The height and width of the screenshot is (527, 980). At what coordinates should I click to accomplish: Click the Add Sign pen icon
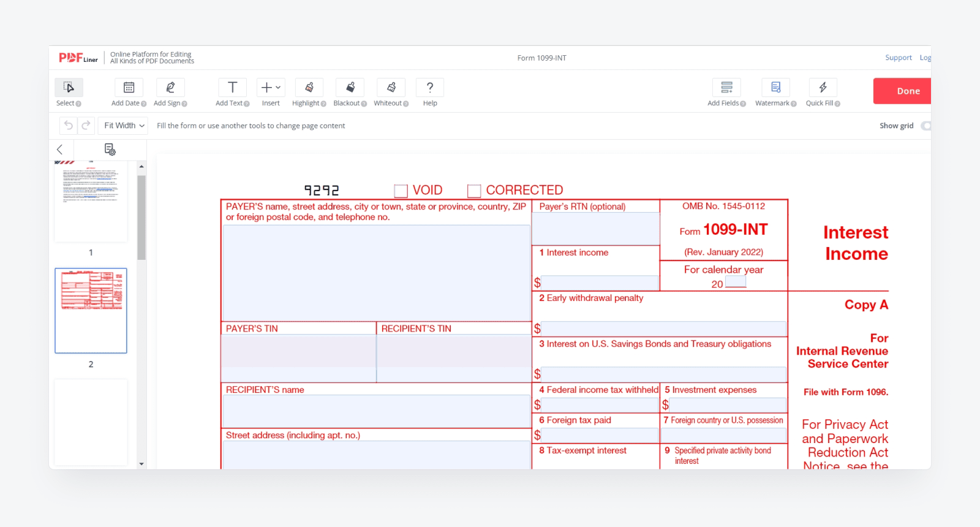tap(170, 88)
